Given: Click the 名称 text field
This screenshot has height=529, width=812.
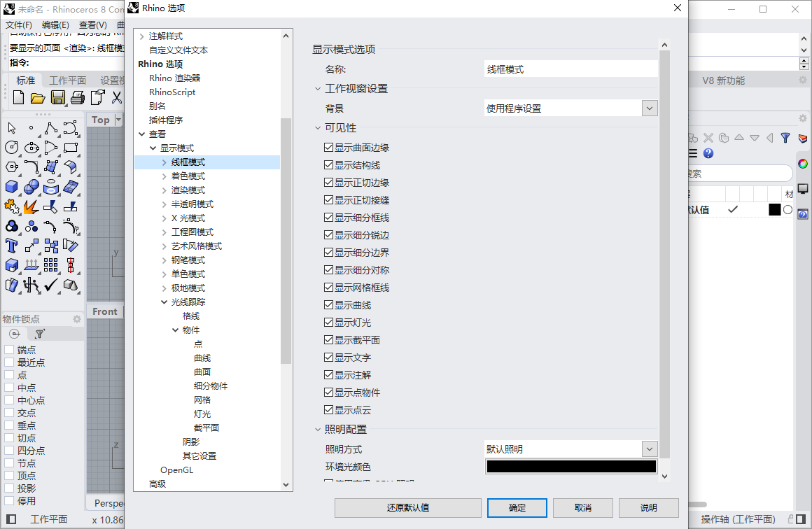Looking at the screenshot, I should point(570,69).
